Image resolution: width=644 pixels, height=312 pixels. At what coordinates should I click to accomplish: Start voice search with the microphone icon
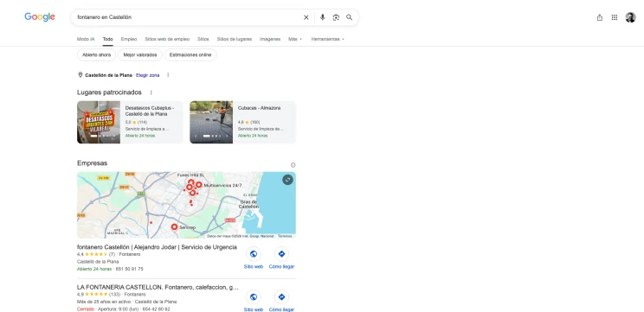coord(322,17)
